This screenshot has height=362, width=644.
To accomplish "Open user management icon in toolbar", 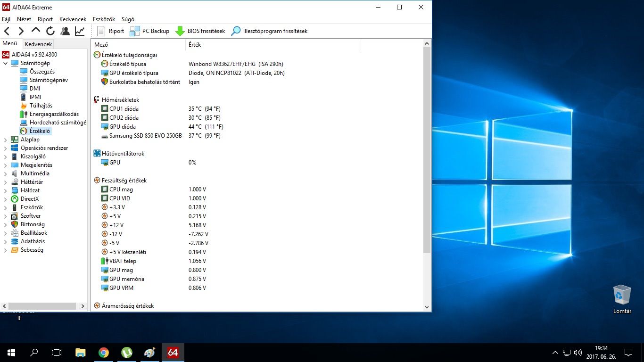I will (x=65, y=31).
